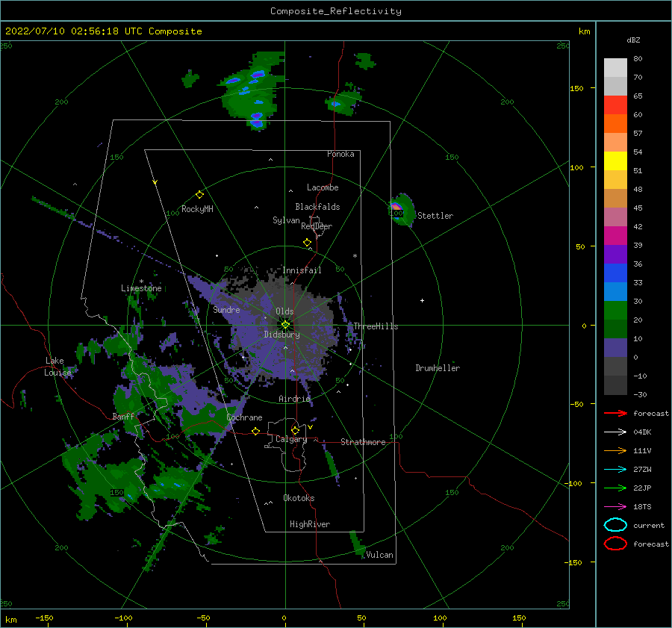This screenshot has height=628, width=672.
Task: Click the Stettler storm cell
Action: 401,210
